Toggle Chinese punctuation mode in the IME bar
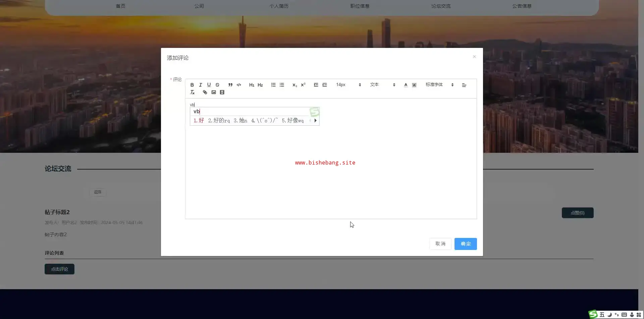 pyautogui.click(x=616, y=315)
